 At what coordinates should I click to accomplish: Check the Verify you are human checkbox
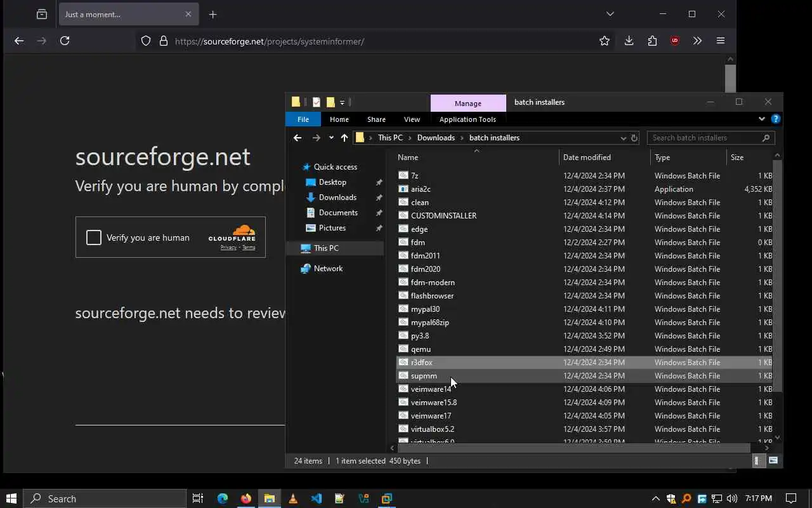tap(94, 237)
